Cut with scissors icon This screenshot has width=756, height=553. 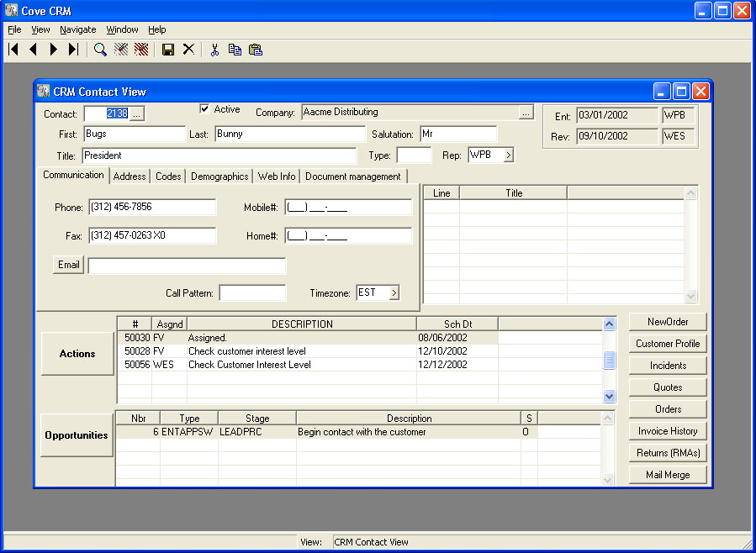click(215, 49)
